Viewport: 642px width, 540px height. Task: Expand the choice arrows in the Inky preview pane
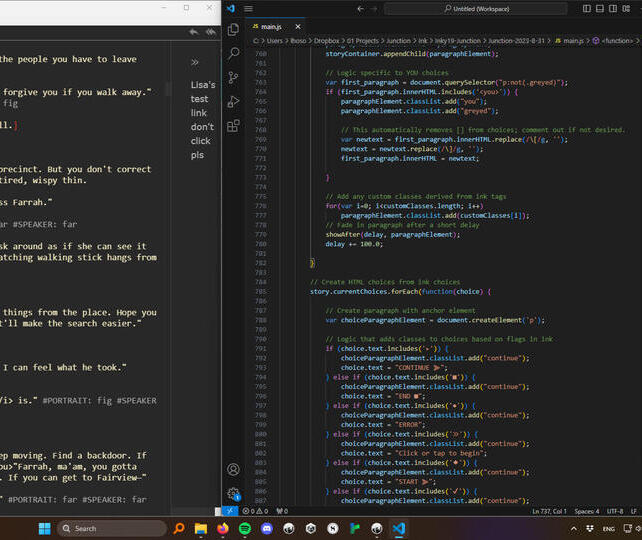click(196, 62)
